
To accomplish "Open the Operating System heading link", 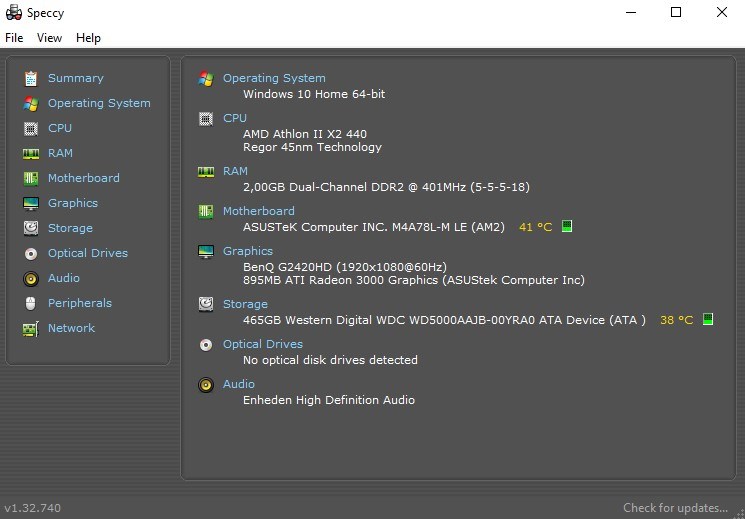I will click(x=274, y=78).
